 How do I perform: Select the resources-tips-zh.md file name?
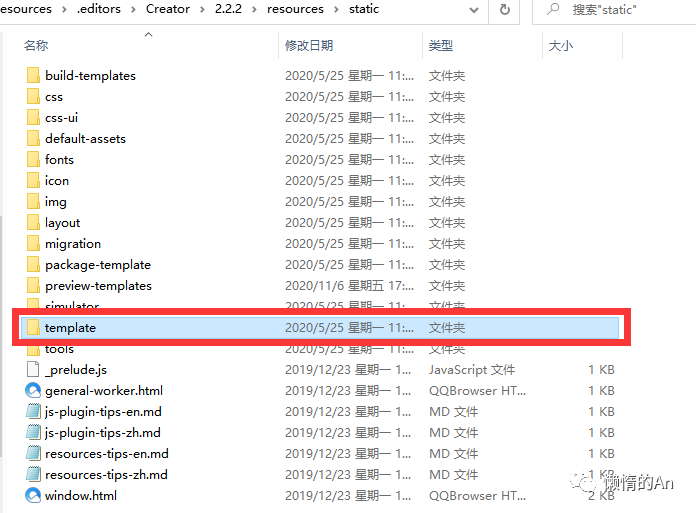pyautogui.click(x=107, y=475)
